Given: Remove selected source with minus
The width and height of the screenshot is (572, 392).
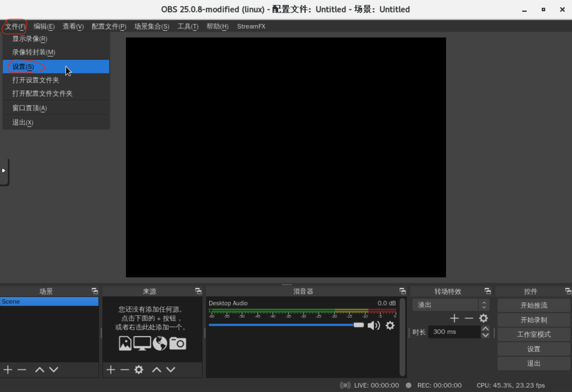Looking at the screenshot, I should point(125,370).
